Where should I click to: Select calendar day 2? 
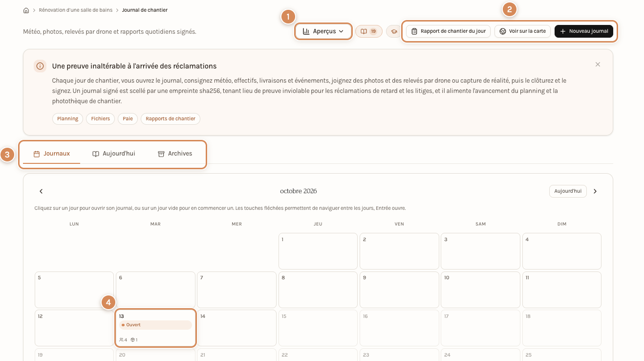(x=399, y=251)
